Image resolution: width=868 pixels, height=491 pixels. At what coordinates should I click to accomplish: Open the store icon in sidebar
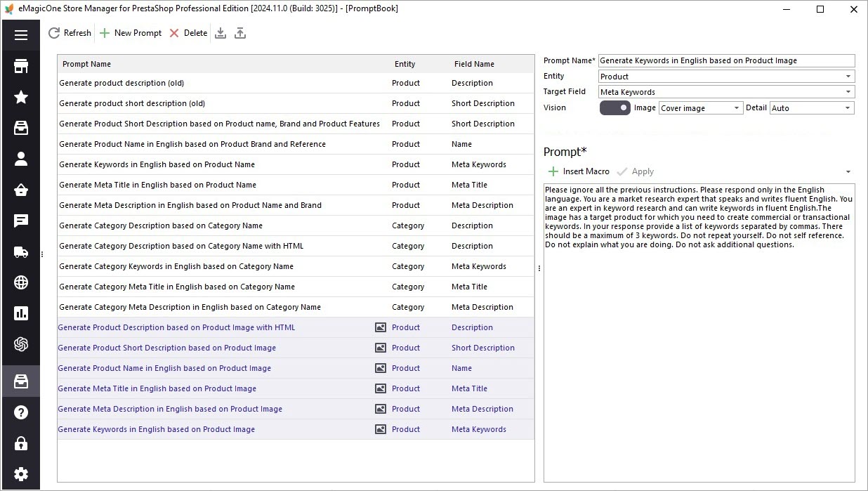pyautogui.click(x=20, y=66)
